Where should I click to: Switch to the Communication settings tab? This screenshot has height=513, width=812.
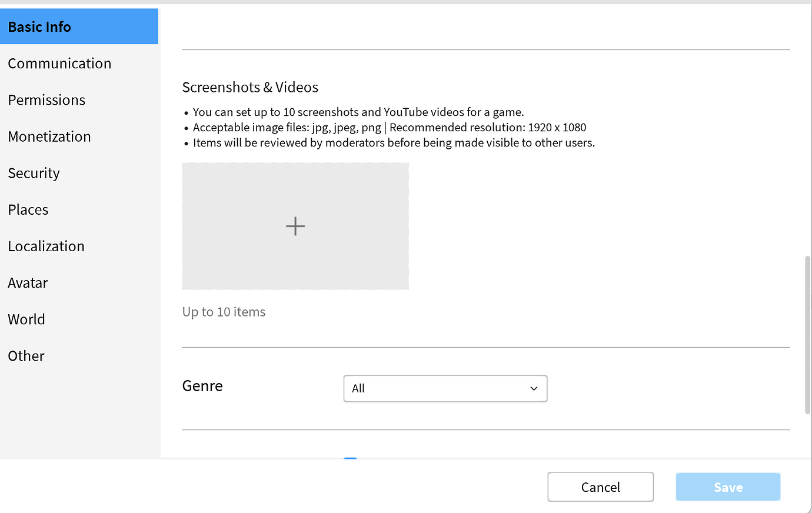pyautogui.click(x=59, y=63)
